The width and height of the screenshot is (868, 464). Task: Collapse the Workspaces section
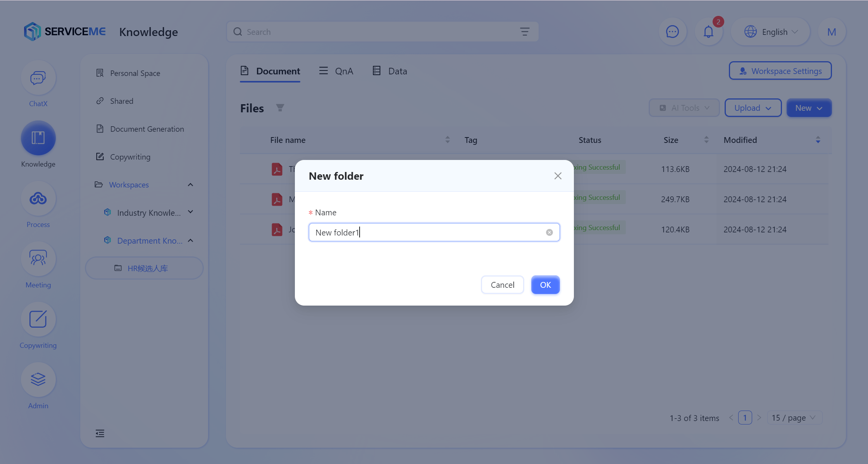tap(190, 185)
